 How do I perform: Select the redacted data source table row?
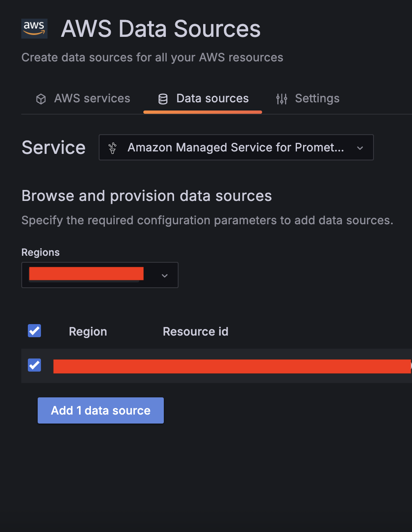pyautogui.click(x=231, y=366)
